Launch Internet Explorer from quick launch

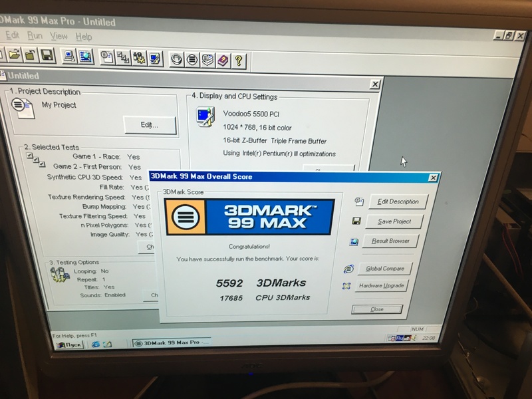[96, 344]
